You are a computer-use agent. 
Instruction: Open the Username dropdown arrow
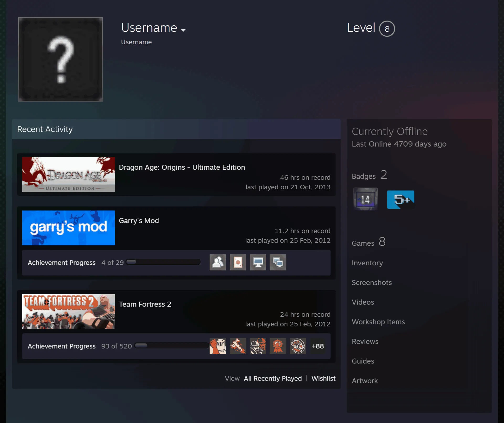(183, 30)
